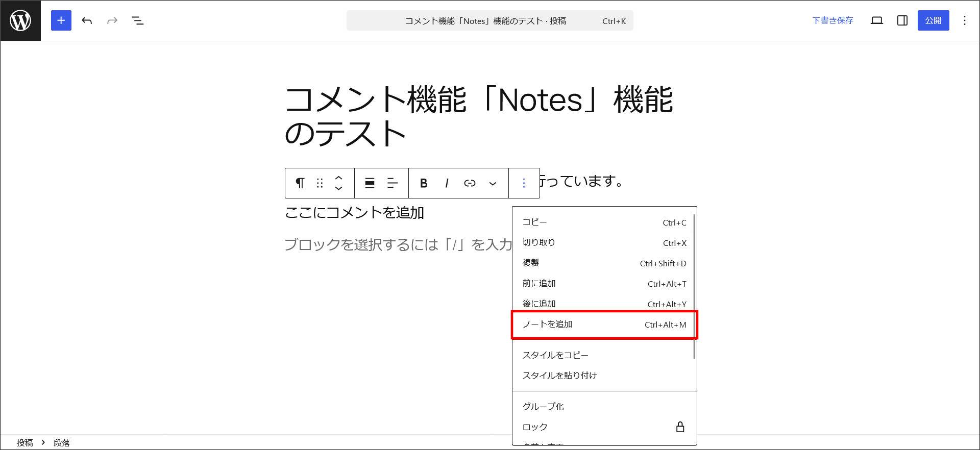980x450 pixels.
Task: Select 後に追加 from block menu
Action: point(604,304)
